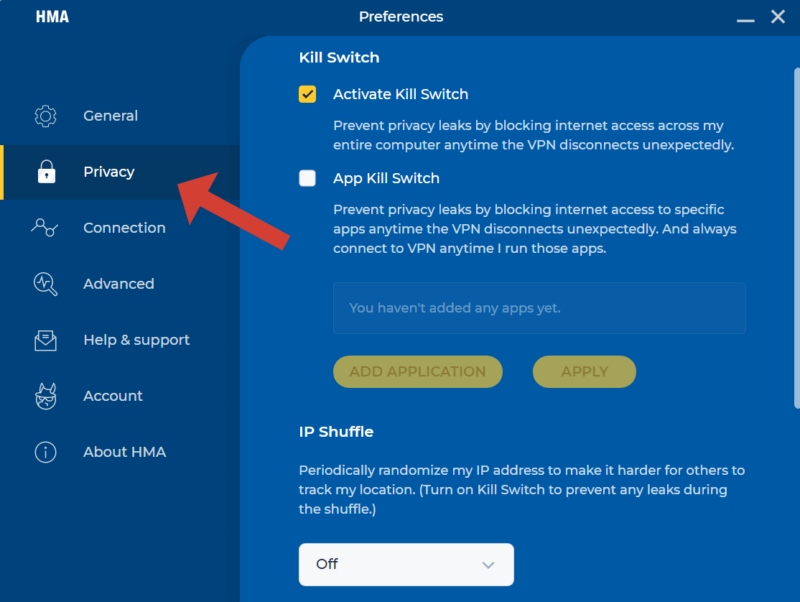Minimize the Preferences window

[x=745, y=19]
